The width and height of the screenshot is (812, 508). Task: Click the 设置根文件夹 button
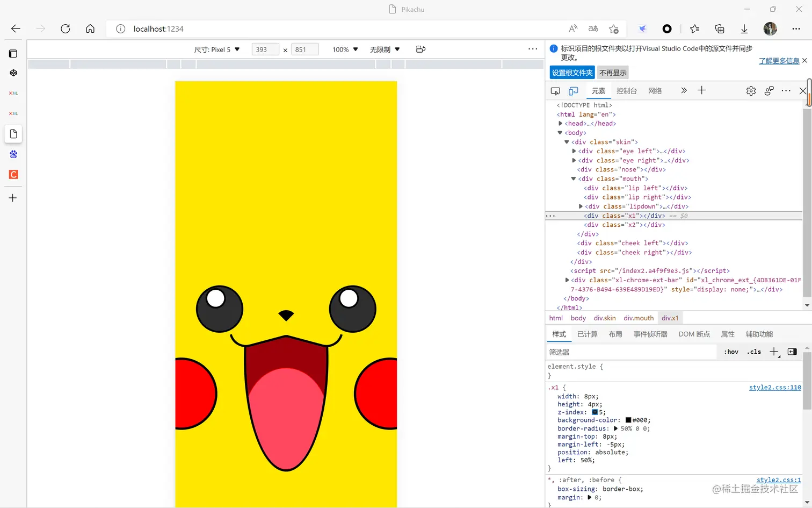[x=572, y=73]
